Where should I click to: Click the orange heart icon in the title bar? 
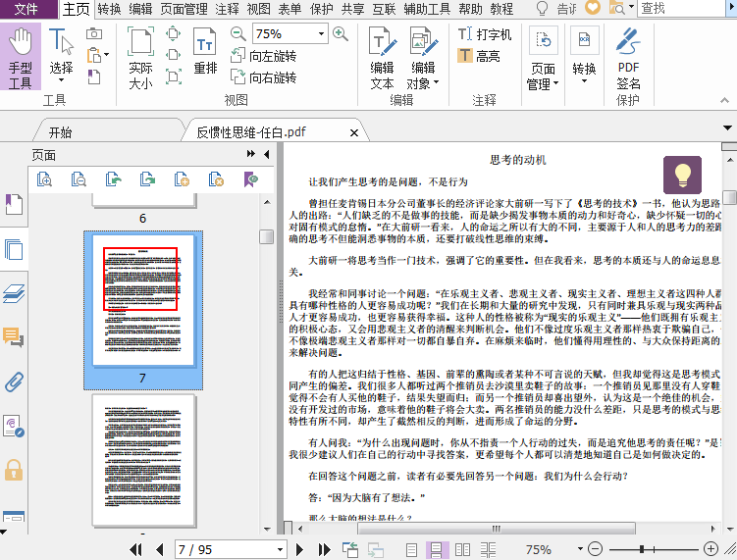(x=593, y=8)
